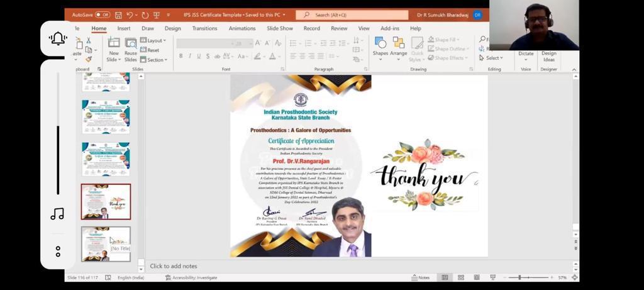The width and height of the screenshot is (644, 290).
Task: Click the zoom slider in status bar
Action: [528, 277]
